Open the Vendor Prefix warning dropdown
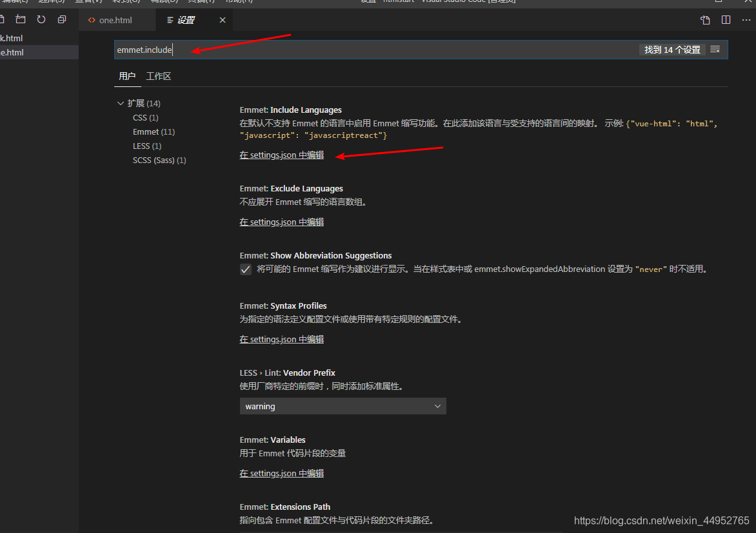 pos(343,406)
